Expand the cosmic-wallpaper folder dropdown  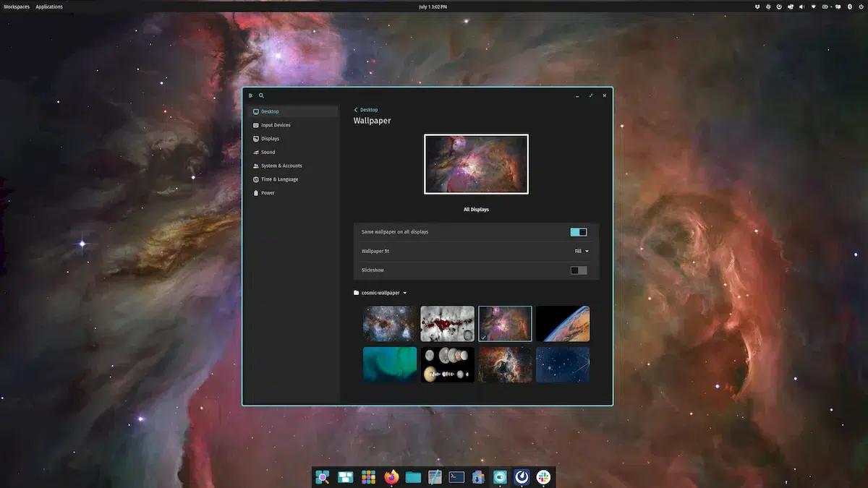380,293
